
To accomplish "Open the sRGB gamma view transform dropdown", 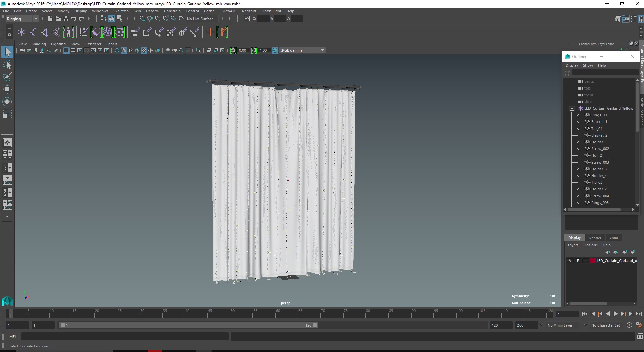I will (x=302, y=51).
